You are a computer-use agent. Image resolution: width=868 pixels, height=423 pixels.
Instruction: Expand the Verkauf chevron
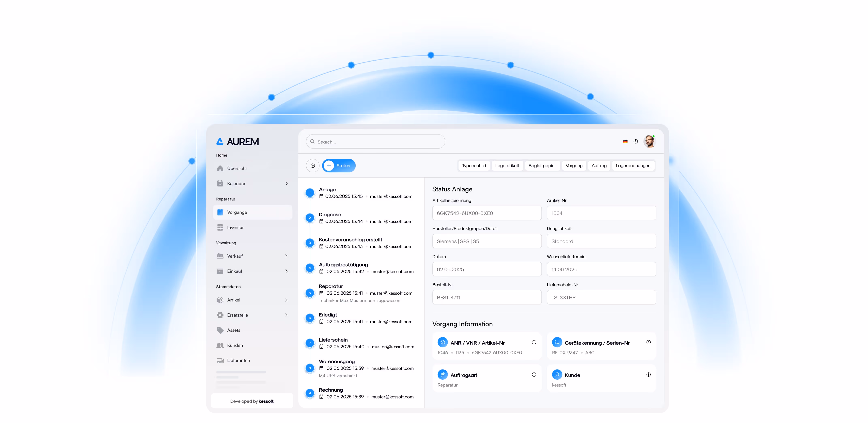pos(286,256)
